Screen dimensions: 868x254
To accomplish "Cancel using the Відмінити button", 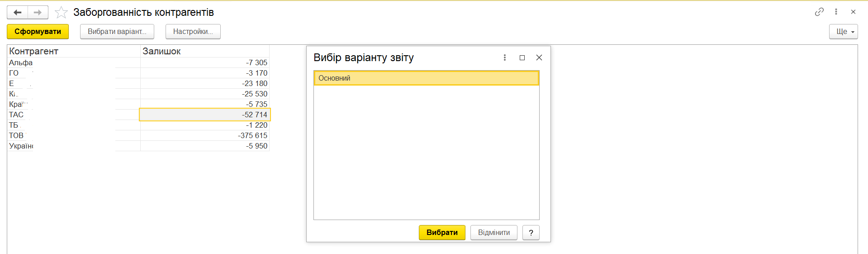I will 493,233.
